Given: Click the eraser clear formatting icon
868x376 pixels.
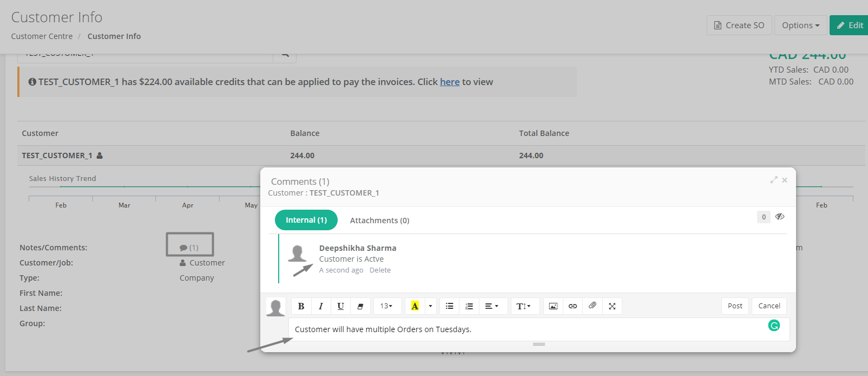Looking at the screenshot, I should click(x=360, y=306).
